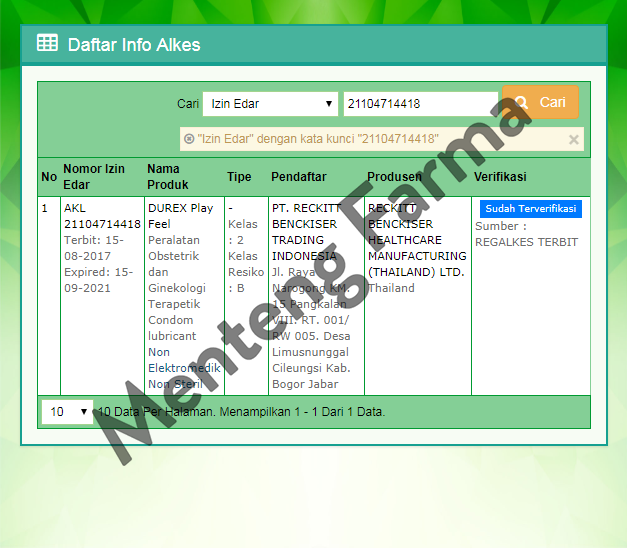The image size is (627, 548).
Task: Click the table grid icon in header
Action: [47, 43]
